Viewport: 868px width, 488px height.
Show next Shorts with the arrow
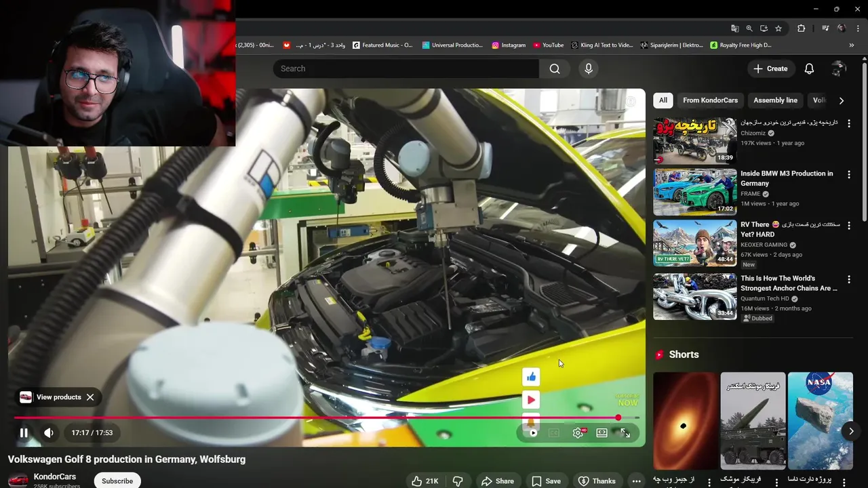point(851,431)
